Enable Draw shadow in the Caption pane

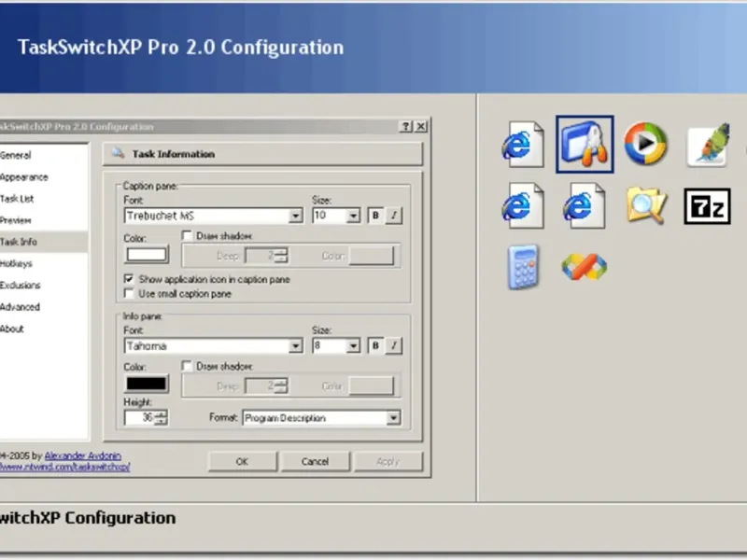click(187, 236)
